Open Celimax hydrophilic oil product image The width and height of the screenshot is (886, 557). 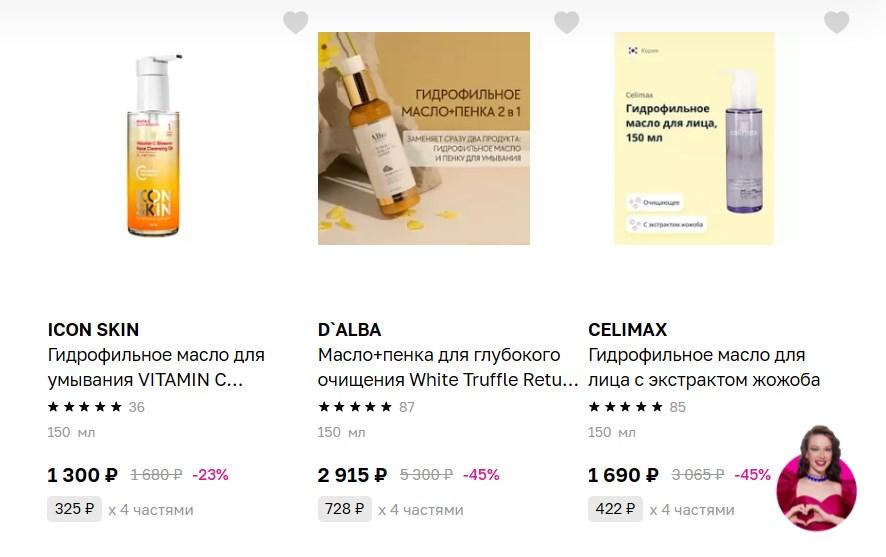(x=694, y=139)
